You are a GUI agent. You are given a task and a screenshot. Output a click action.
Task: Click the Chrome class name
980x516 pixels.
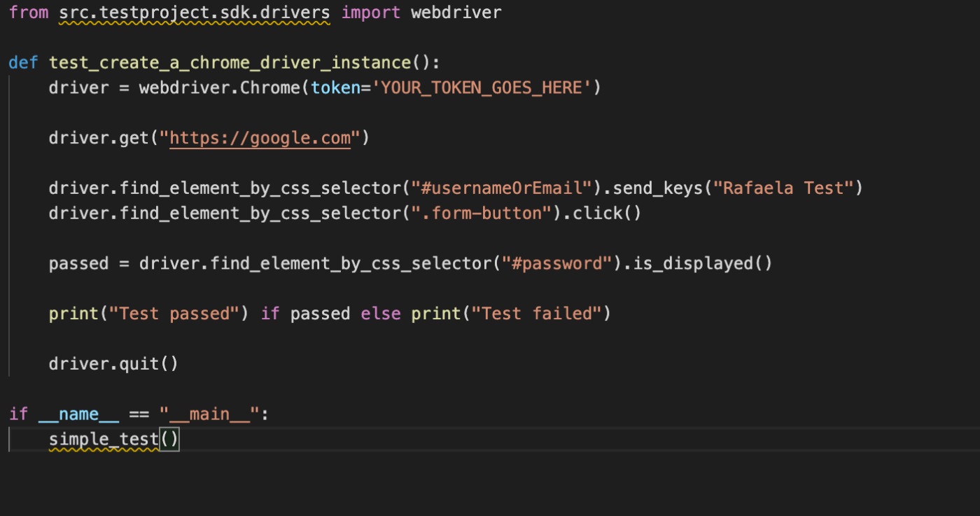click(270, 88)
